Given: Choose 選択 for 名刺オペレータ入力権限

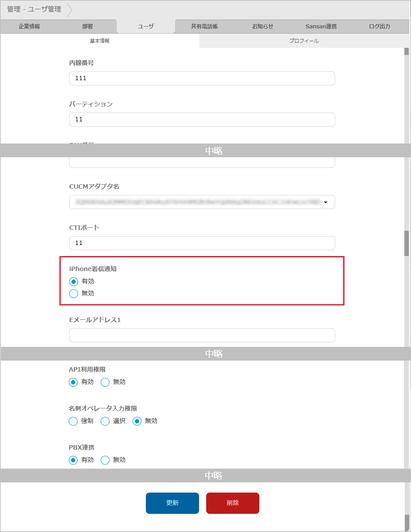Looking at the screenshot, I should click(x=105, y=421).
